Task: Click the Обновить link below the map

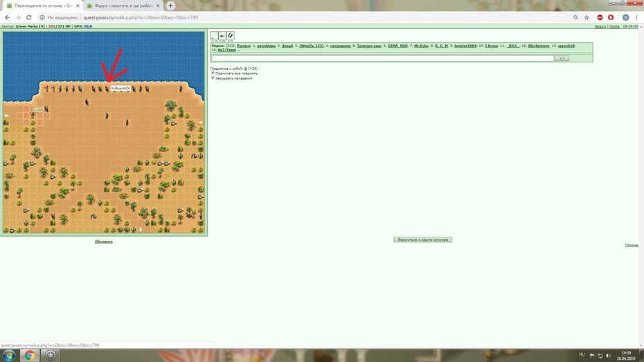Action: pyautogui.click(x=103, y=242)
